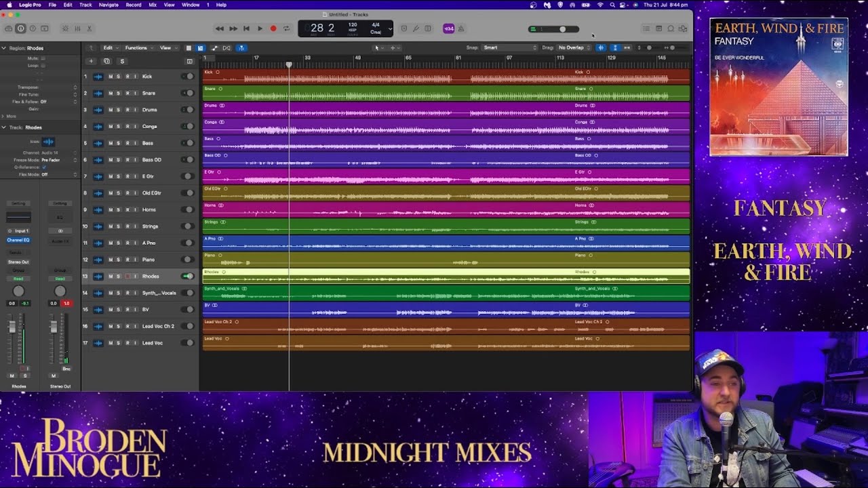Screen dimensions: 868x488
Task: Open the media Browsers icon
Action: pyautogui.click(x=683, y=28)
